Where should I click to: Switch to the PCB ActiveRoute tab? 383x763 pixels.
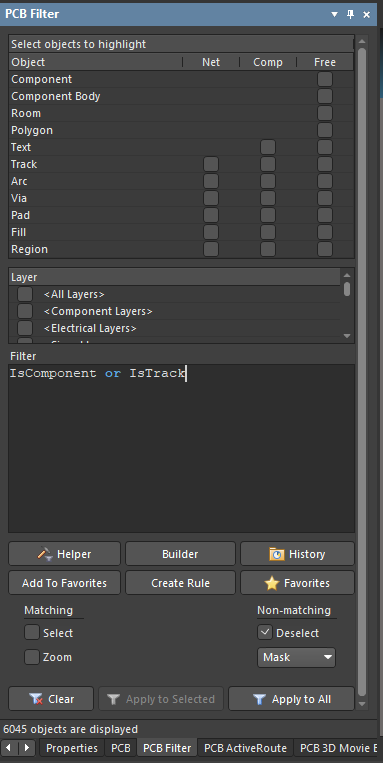point(246,748)
